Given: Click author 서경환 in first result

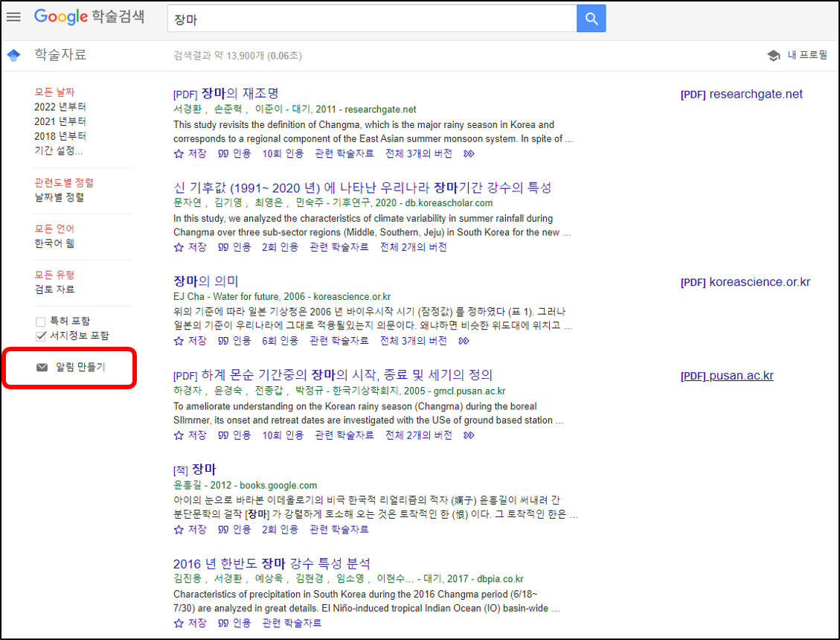Looking at the screenshot, I should point(187,109).
